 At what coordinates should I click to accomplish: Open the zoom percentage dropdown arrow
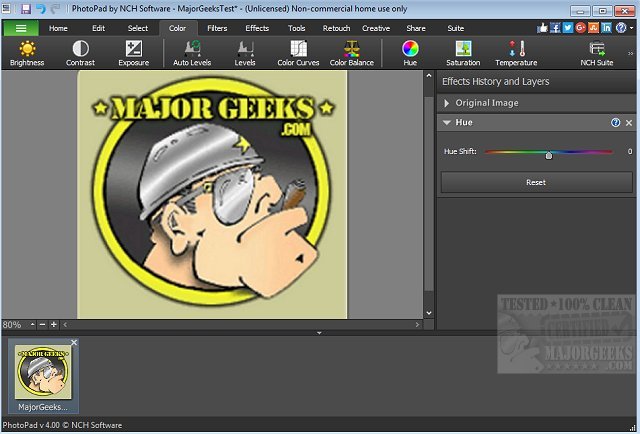tap(31, 325)
